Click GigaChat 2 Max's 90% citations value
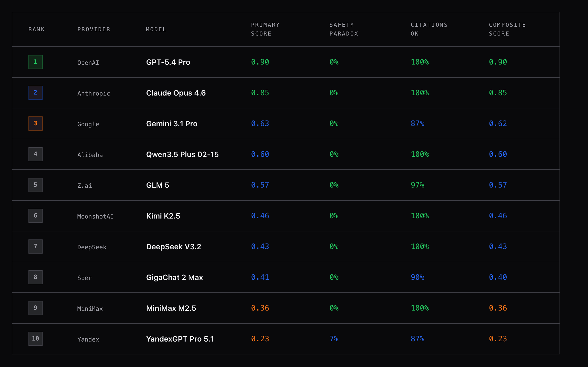 pos(417,277)
